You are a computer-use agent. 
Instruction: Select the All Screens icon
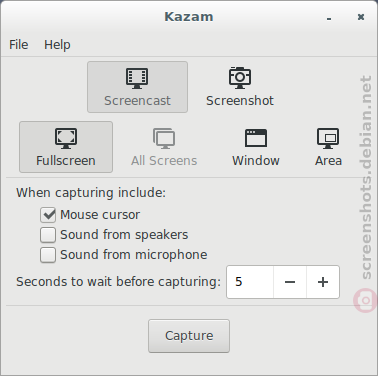coord(164,138)
